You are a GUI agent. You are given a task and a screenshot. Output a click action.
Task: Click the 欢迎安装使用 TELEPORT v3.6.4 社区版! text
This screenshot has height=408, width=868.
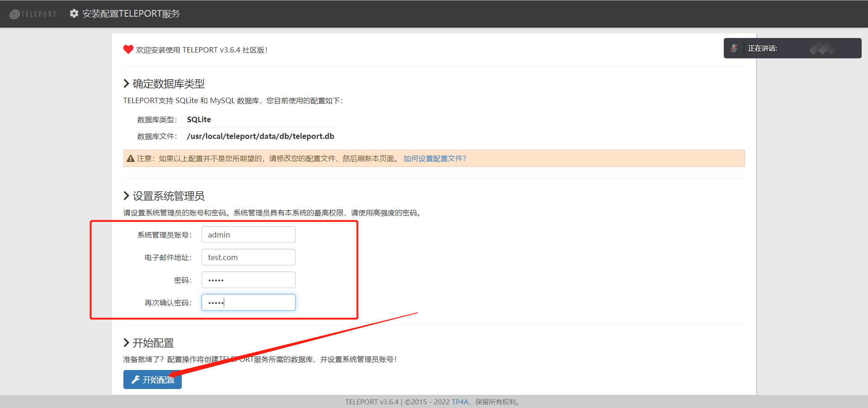pos(202,50)
